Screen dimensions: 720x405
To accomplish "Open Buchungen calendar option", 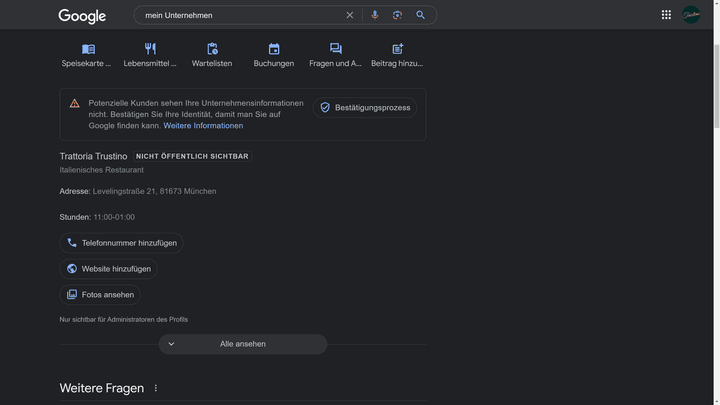I will tap(274, 55).
